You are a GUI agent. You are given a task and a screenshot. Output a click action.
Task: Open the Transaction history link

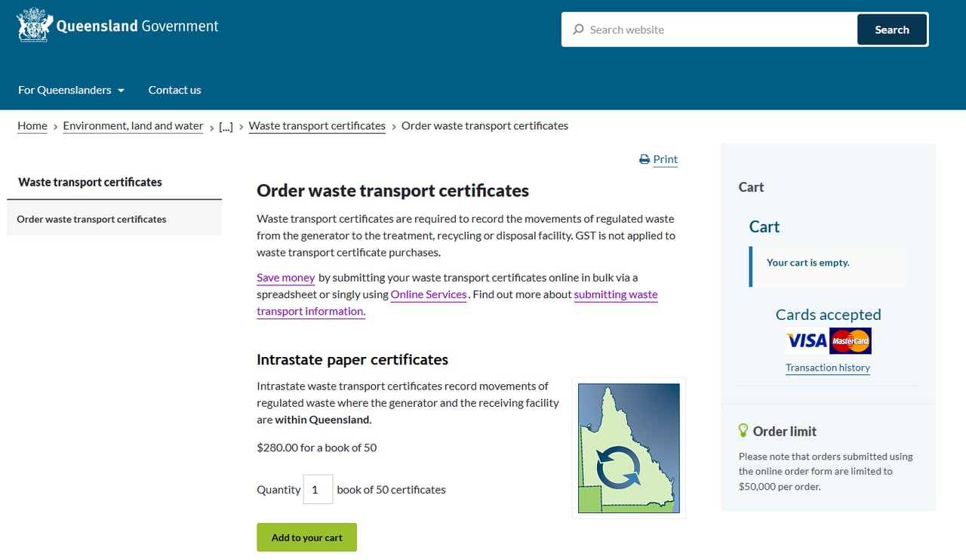(827, 368)
